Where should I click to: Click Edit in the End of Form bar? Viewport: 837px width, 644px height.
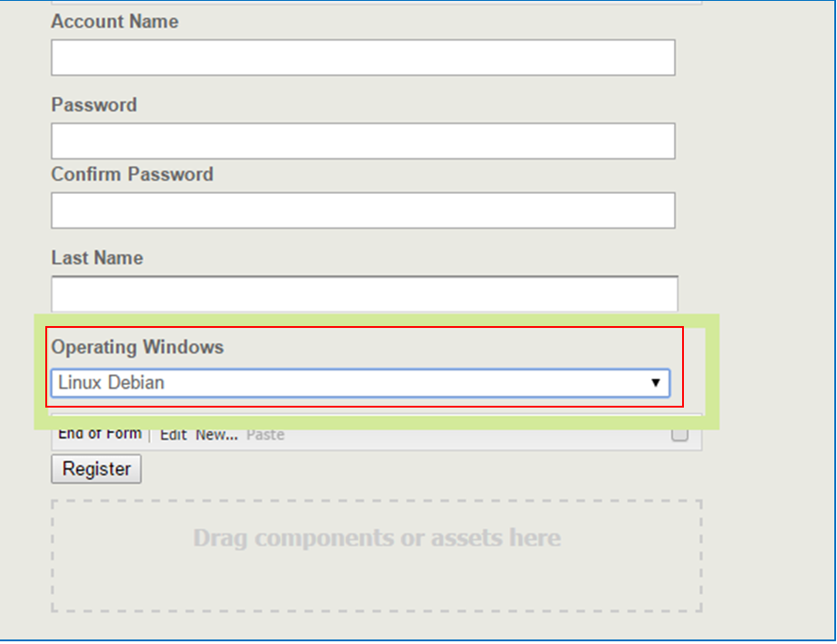(x=173, y=435)
